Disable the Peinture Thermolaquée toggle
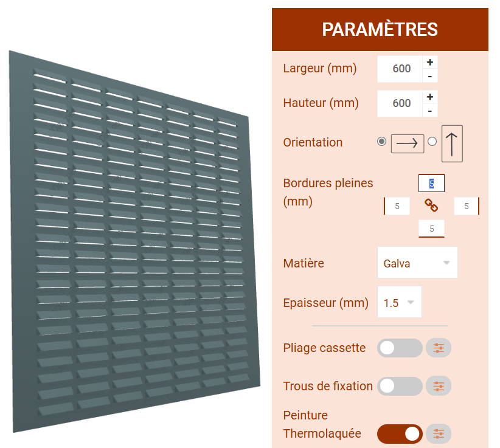 (x=400, y=434)
